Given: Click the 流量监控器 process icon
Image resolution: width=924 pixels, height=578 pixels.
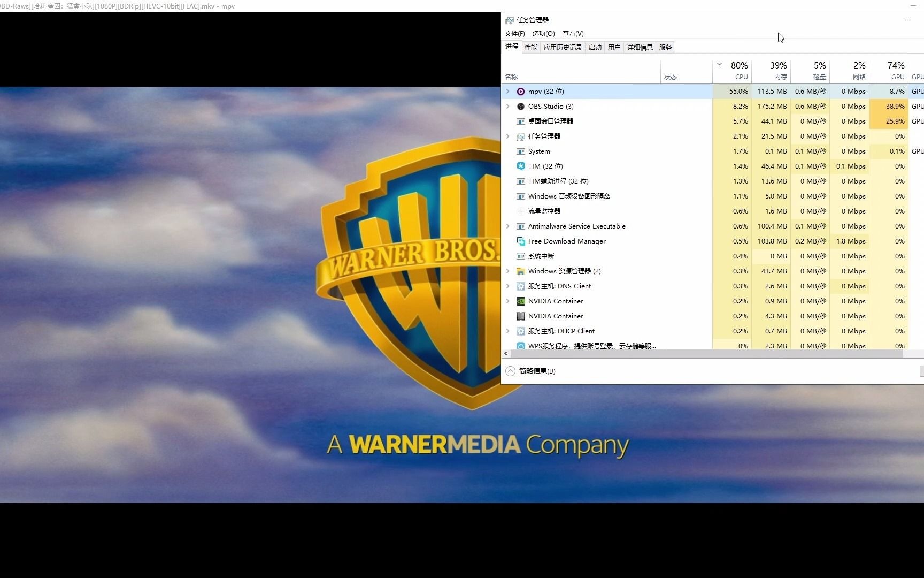Looking at the screenshot, I should [520, 211].
